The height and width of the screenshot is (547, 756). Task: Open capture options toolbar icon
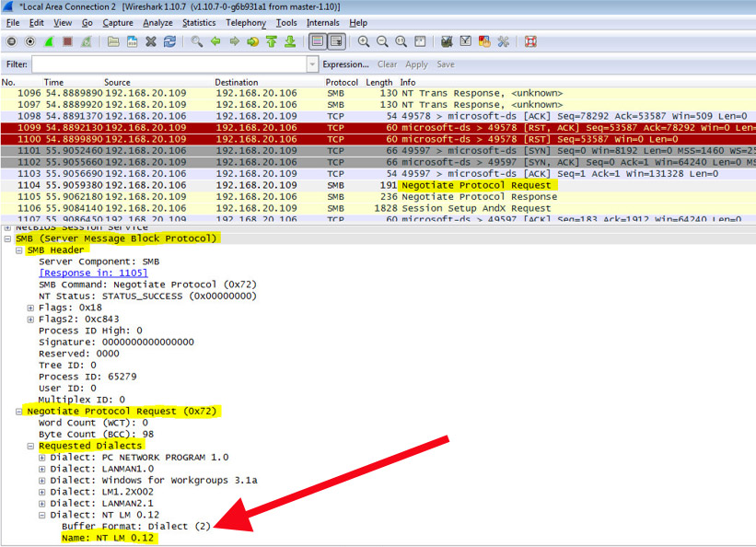29,42
